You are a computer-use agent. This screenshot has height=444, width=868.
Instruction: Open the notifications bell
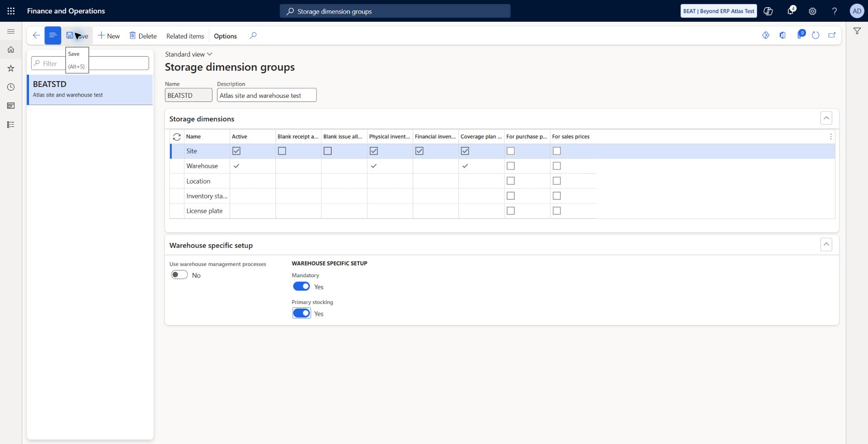pos(791,11)
